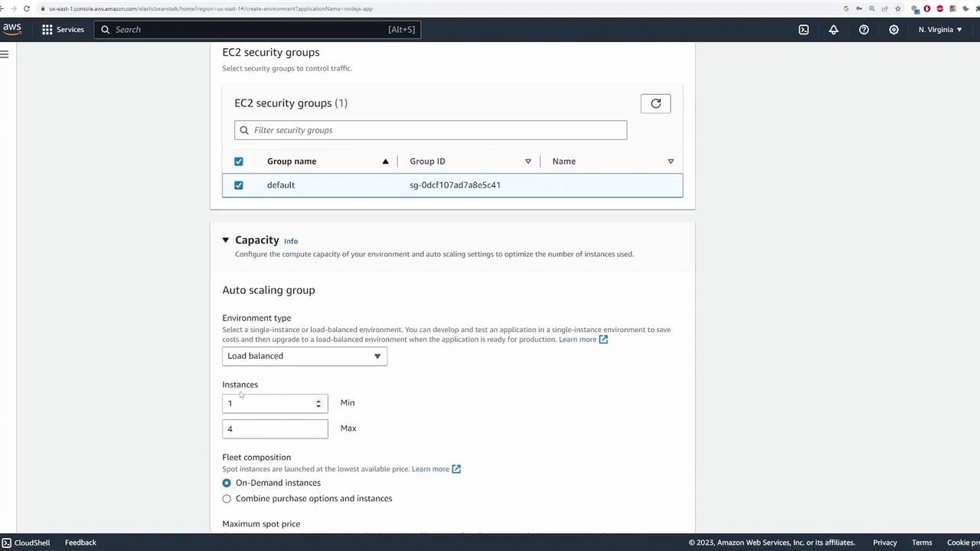Image resolution: width=980 pixels, height=551 pixels.
Task: Open the CloudShell icon in top bar
Action: click(x=803, y=30)
